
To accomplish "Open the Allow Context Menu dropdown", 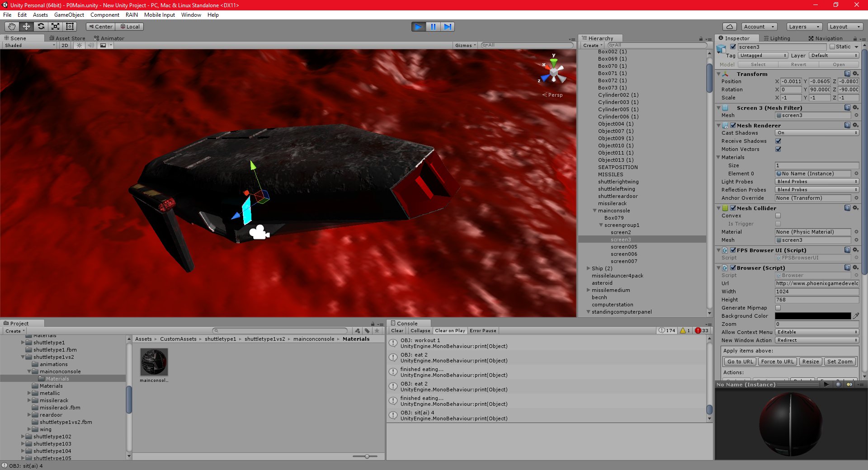I will pos(817,332).
